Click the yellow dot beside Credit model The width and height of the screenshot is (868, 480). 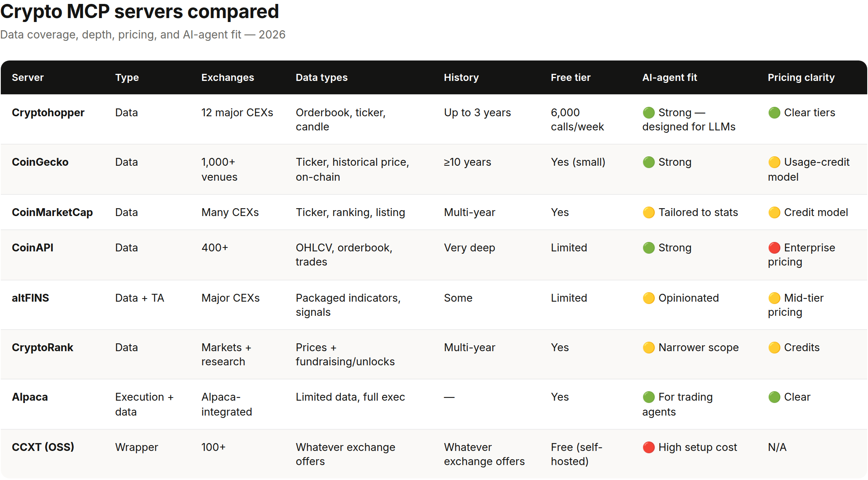click(774, 213)
